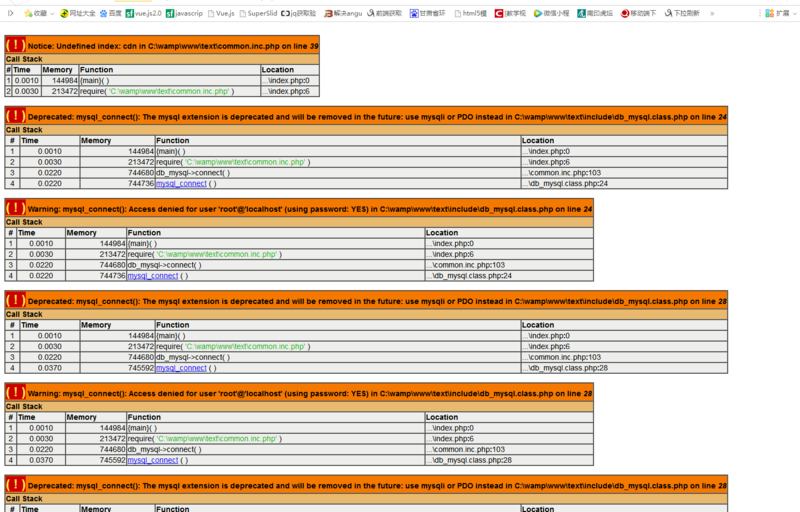Click the Vue.js bookmark
The height and width of the screenshot is (512, 800).
[221, 13]
